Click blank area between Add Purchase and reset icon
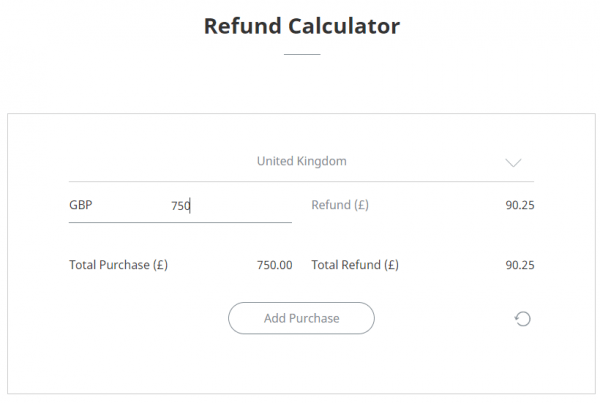The height and width of the screenshot is (403, 600). pos(445,319)
